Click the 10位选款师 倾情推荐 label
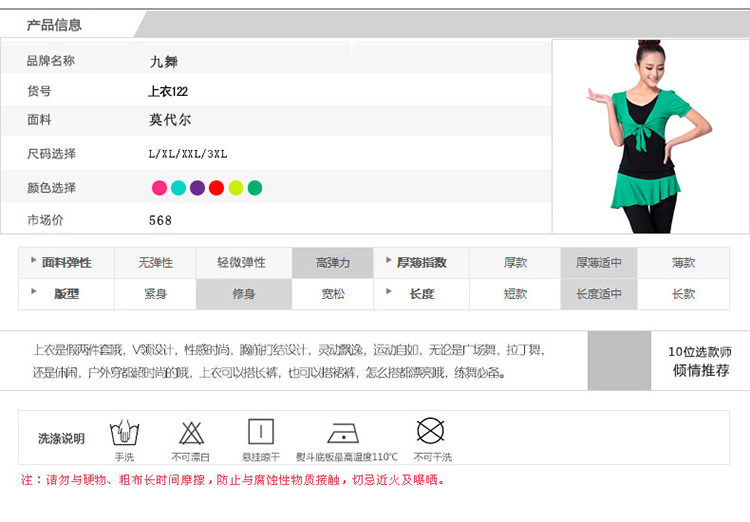The height and width of the screenshot is (522, 750). pyautogui.click(x=699, y=361)
